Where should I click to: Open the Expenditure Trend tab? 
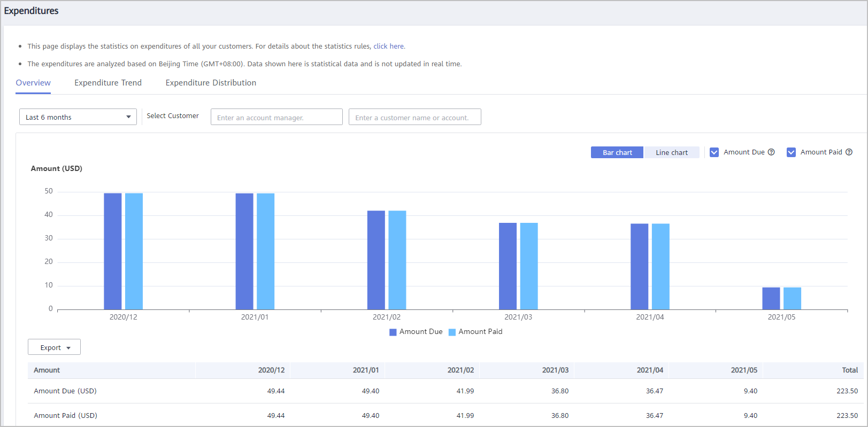(108, 83)
